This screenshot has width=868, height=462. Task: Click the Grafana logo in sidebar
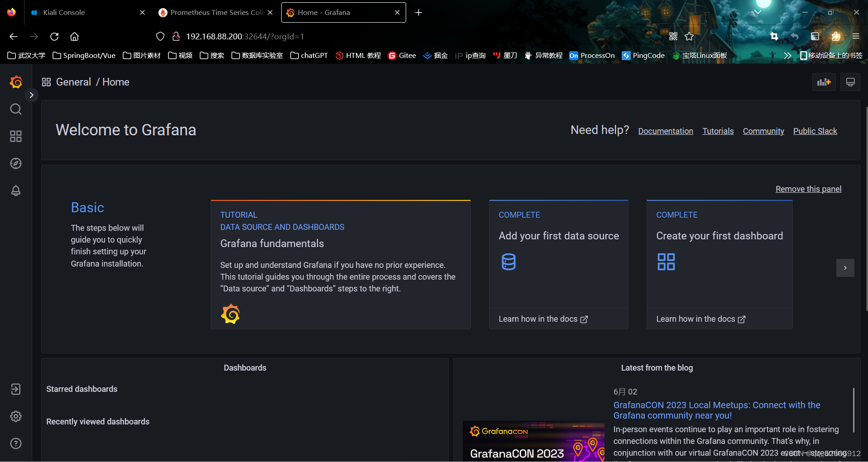point(16,82)
